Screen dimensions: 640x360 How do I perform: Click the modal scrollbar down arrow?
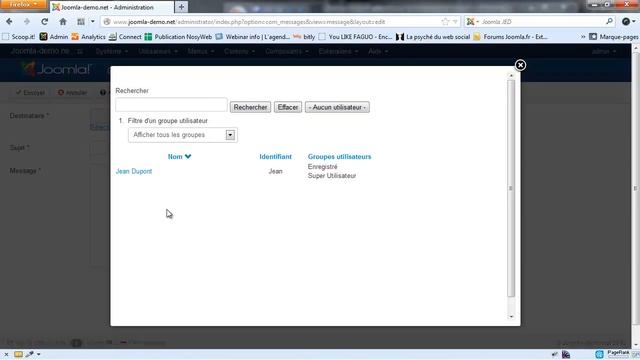tap(511, 317)
